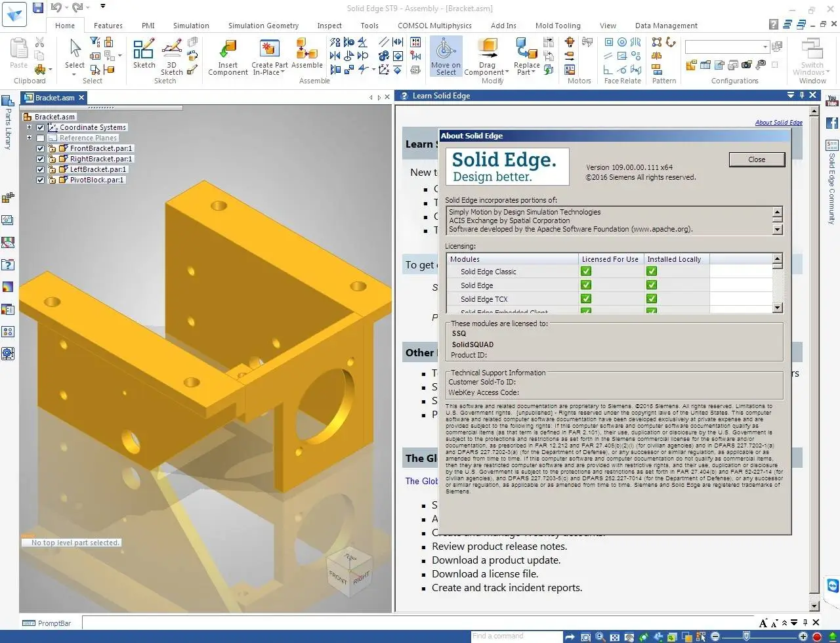Click the Solid Edge application button
The height and width of the screenshot is (643, 840).
coord(14,14)
